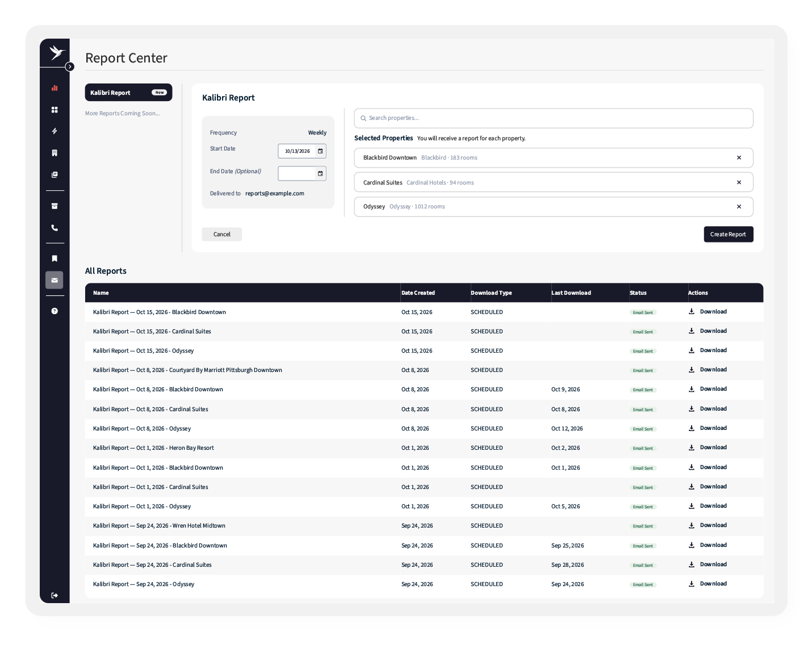The height and width of the screenshot is (648, 812).
Task: Remove Odyssey from selected properties
Action: pos(739,207)
